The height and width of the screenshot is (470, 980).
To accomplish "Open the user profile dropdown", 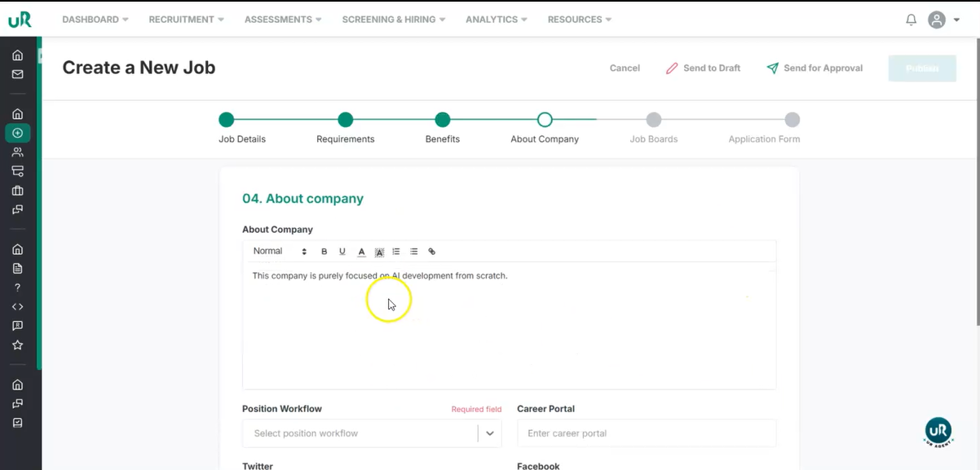I will [x=943, y=20].
